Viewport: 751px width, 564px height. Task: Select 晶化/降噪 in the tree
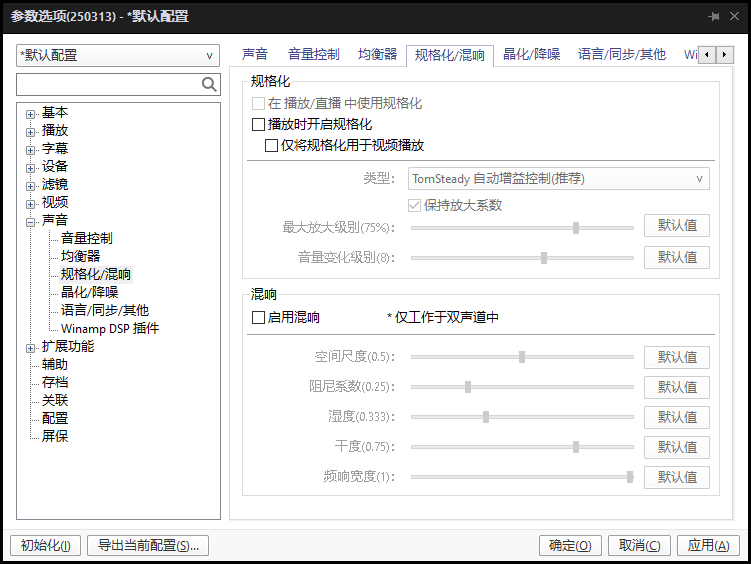click(90, 293)
